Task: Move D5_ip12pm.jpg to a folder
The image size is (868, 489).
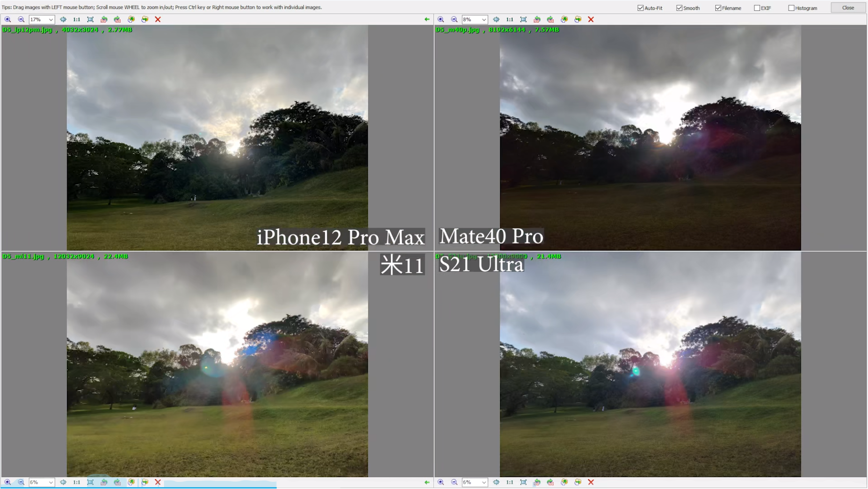Action: (145, 19)
